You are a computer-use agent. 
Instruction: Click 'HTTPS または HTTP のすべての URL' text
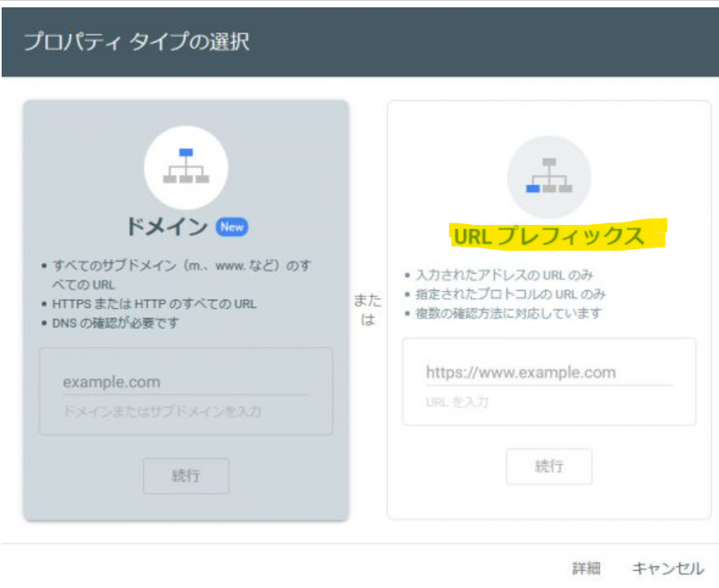[154, 304]
